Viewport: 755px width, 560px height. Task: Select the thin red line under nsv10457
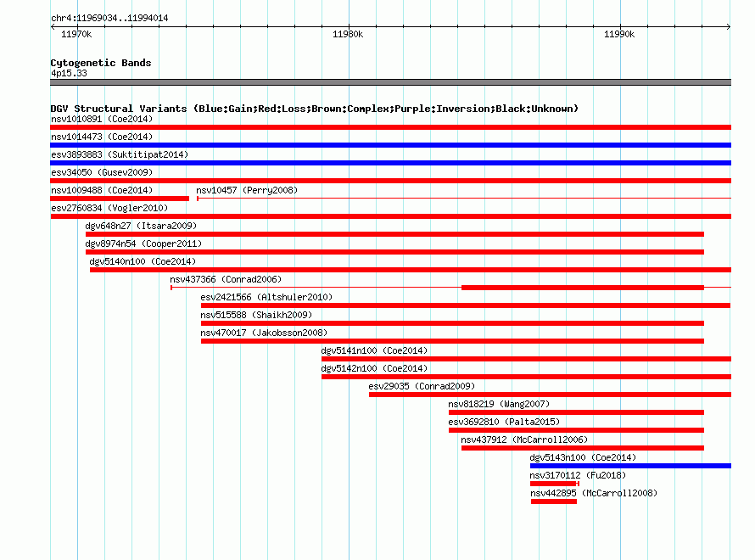(464, 199)
